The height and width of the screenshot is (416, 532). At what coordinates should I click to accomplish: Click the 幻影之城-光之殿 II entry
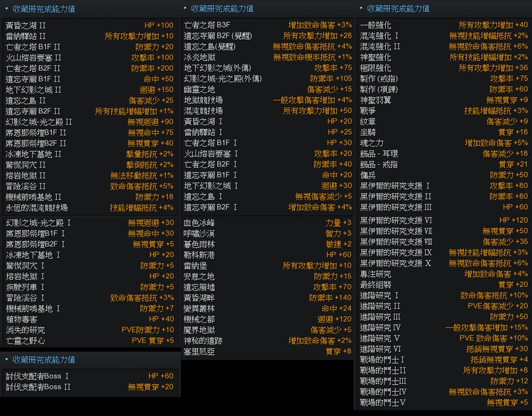click(x=39, y=122)
